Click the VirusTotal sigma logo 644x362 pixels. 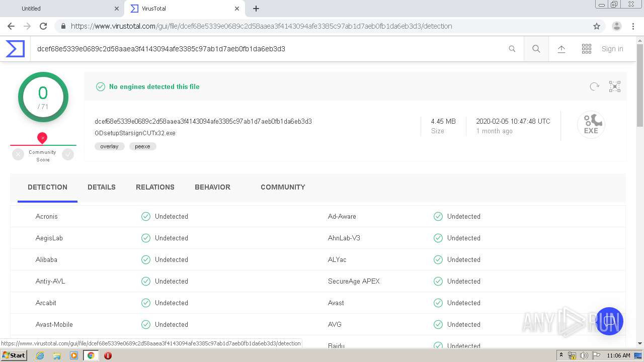[x=15, y=49]
